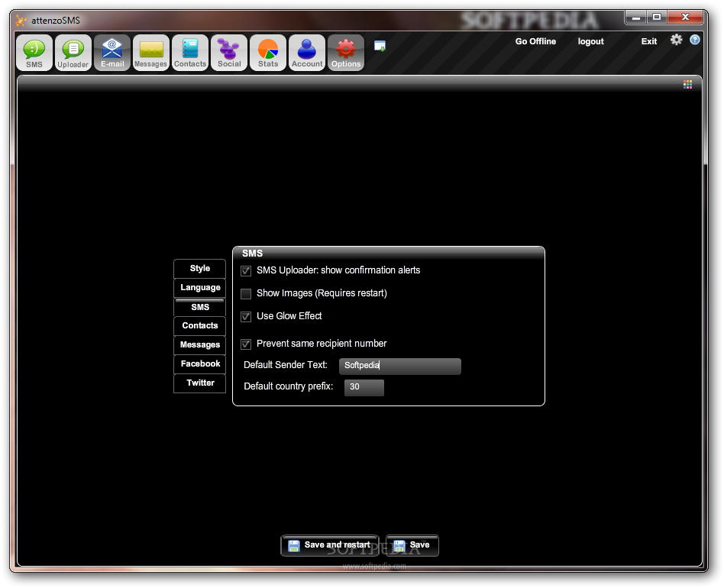Click the small window icon beside Options
Viewport: 724px width, 588px height.
click(x=380, y=46)
